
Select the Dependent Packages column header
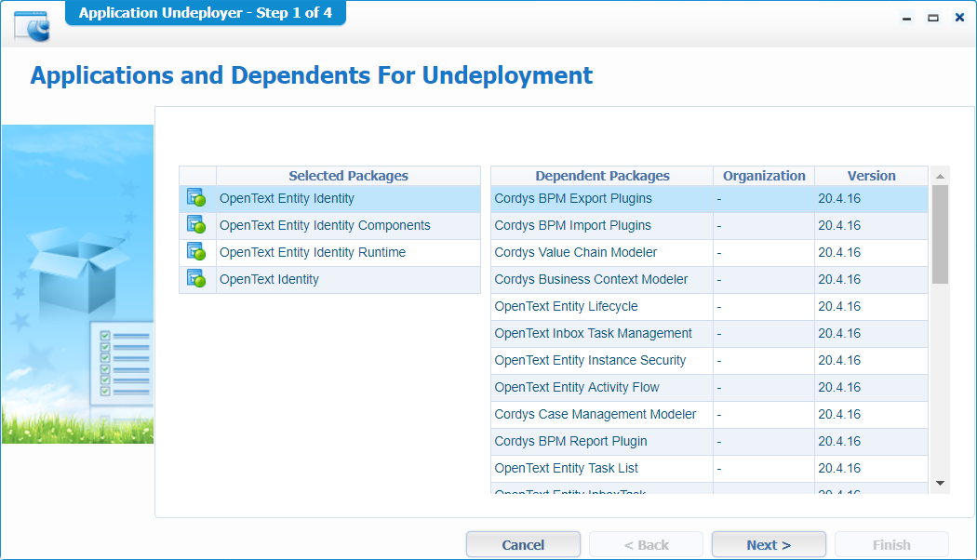pos(602,176)
